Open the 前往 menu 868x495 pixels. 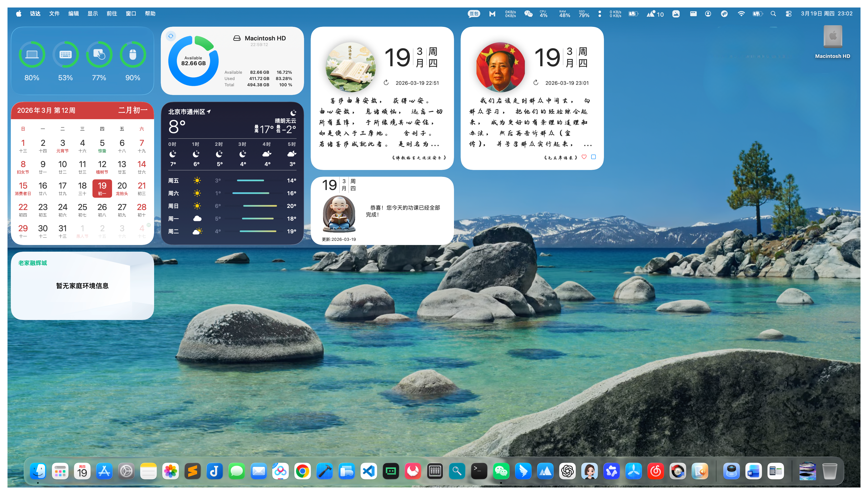click(x=112, y=14)
